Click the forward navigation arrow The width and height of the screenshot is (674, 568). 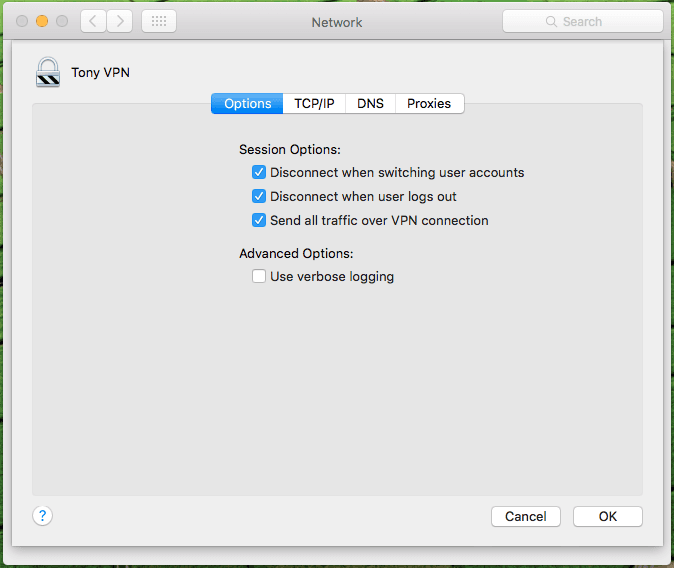(x=119, y=21)
